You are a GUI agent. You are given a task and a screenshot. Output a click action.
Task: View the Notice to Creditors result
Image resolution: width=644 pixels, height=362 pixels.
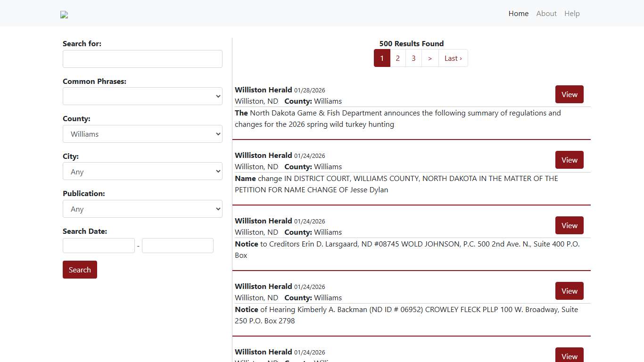pyautogui.click(x=569, y=225)
